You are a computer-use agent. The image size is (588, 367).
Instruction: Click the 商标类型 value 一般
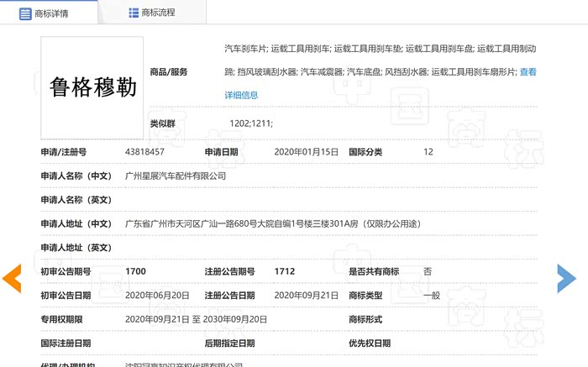pos(431,296)
